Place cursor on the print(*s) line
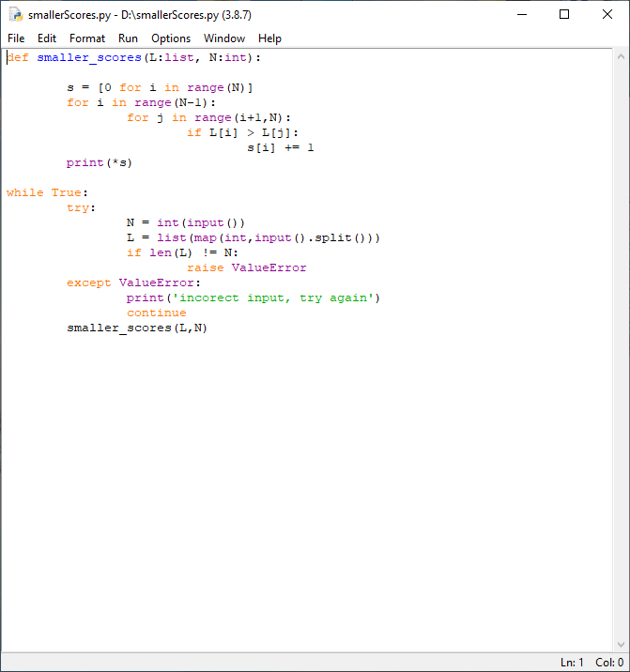Screen dimensions: 630x672 [100, 163]
